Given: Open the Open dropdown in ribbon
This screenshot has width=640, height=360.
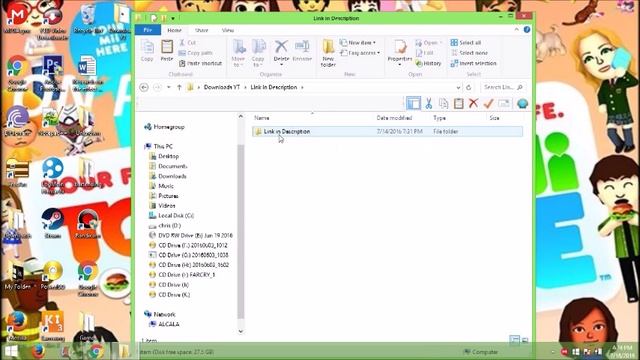Looking at the screenshot, I should pyautogui.click(x=429, y=42).
